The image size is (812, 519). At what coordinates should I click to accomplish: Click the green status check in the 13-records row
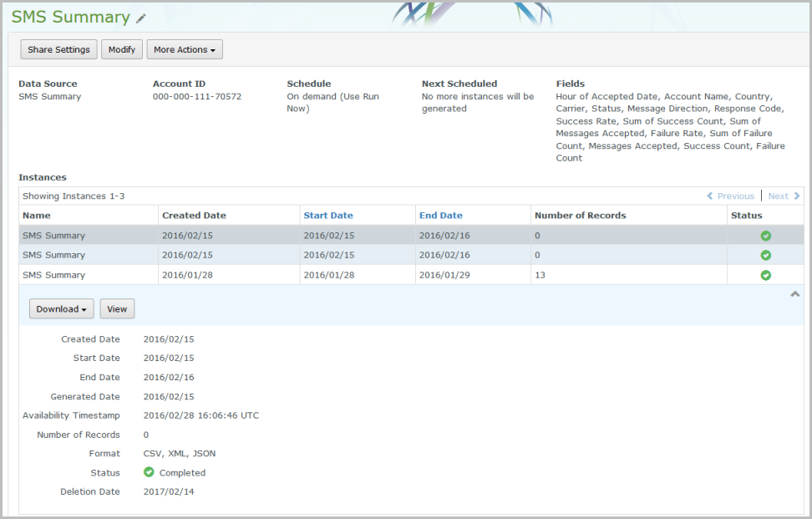[765, 275]
